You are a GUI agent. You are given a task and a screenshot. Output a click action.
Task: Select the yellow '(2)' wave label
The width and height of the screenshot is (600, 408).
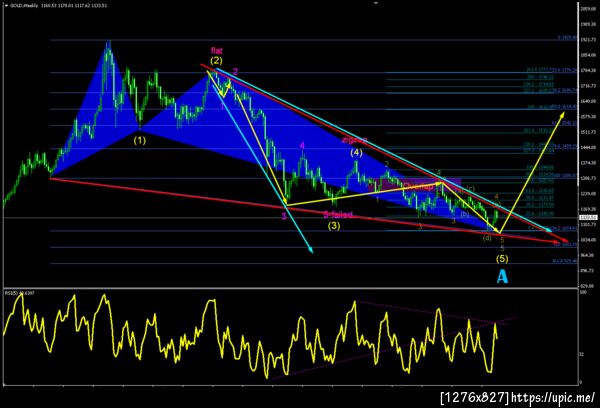[216, 60]
